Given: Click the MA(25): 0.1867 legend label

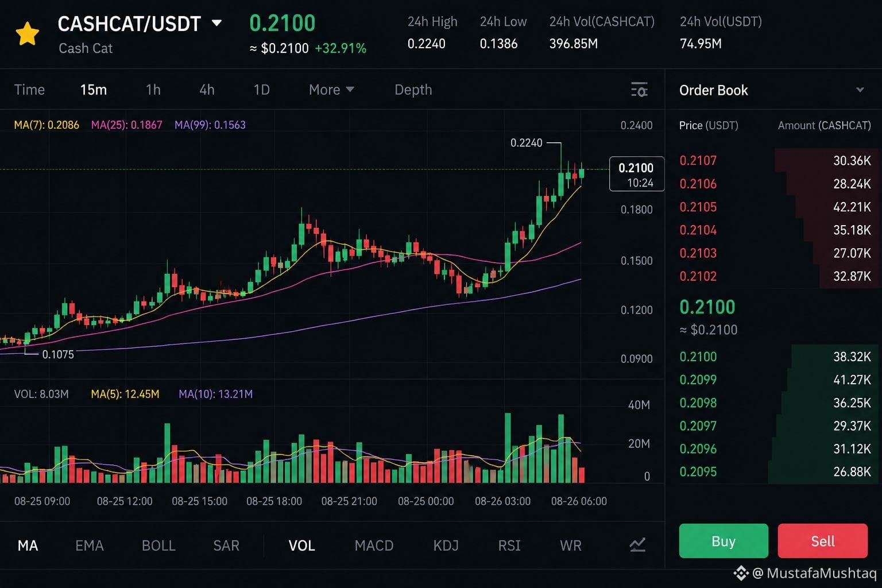Looking at the screenshot, I should pos(127,125).
